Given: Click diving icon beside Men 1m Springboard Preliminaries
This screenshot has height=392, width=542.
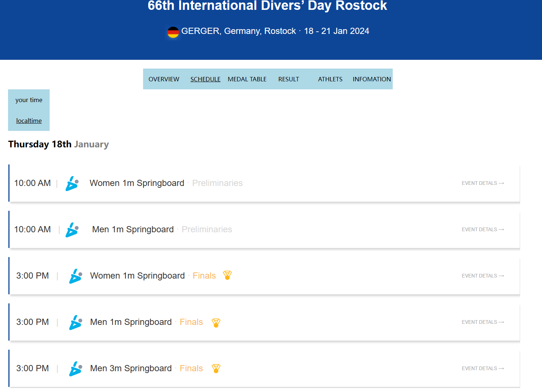Looking at the screenshot, I should pyautogui.click(x=72, y=230).
